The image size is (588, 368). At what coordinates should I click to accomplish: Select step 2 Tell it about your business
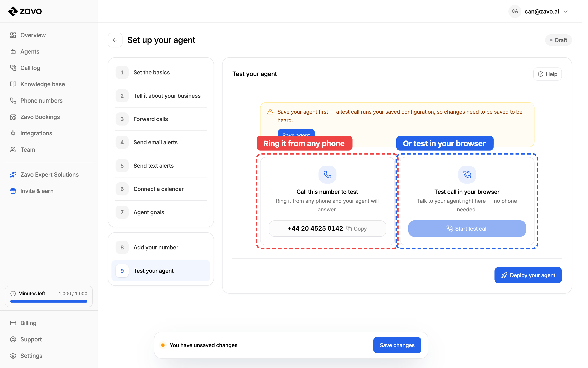pos(161,96)
